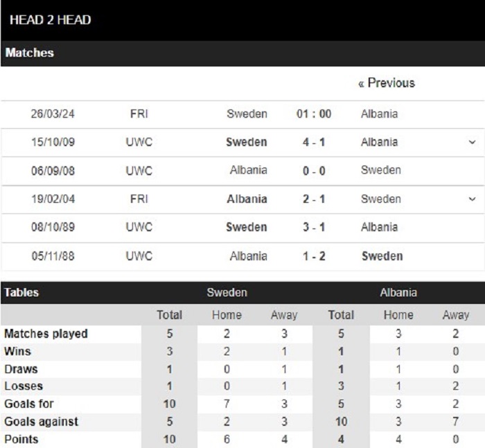Click Sweden in the 26/03/24 fixture row
The image size is (485, 448).
247,114
